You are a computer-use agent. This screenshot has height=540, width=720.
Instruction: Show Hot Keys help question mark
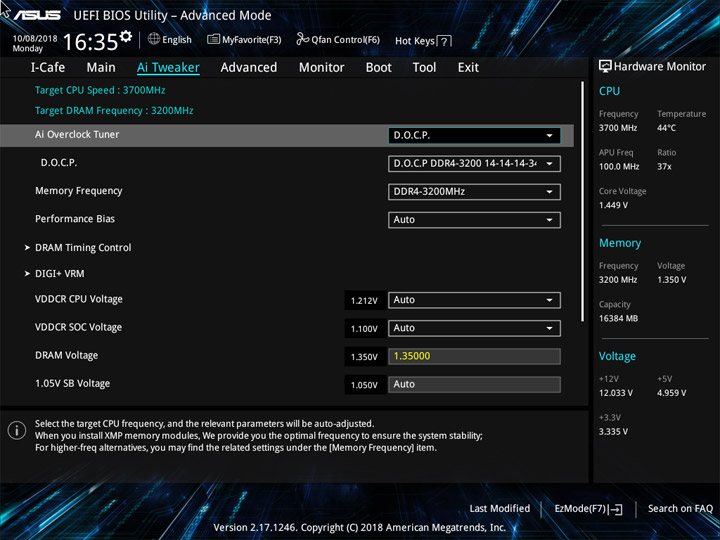coord(444,42)
